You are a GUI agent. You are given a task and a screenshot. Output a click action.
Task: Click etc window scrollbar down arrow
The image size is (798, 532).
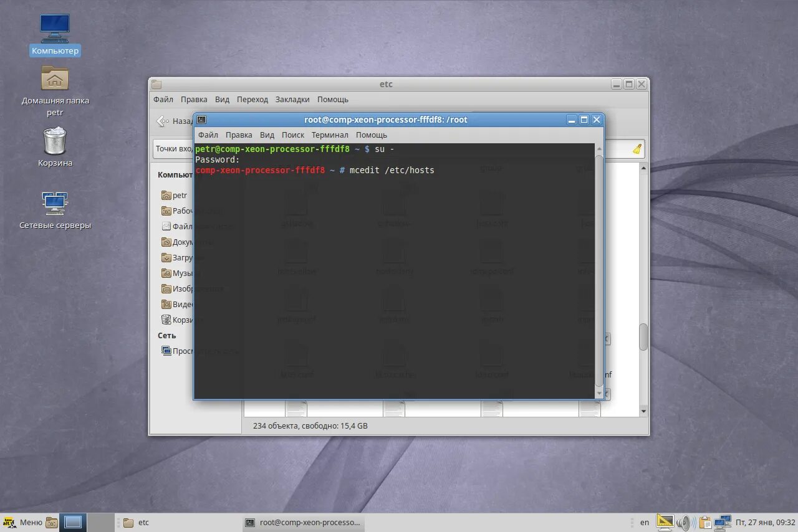click(x=643, y=412)
